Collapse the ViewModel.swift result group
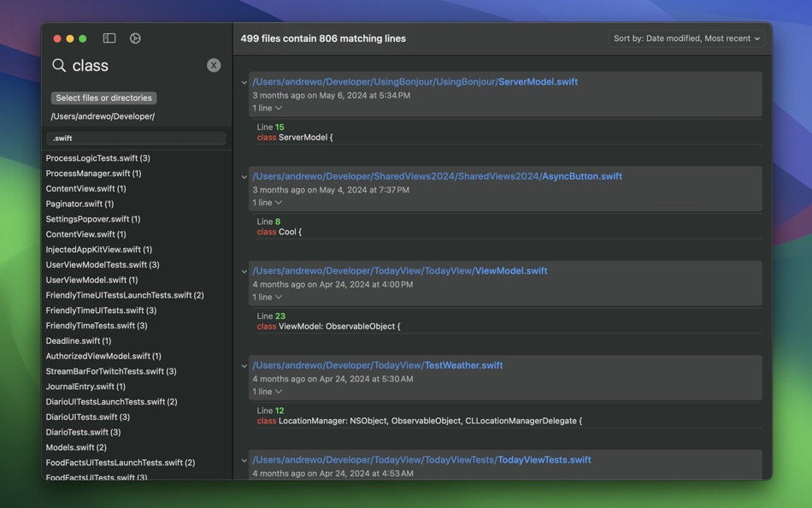812x508 pixels. (x=244, y=271)
